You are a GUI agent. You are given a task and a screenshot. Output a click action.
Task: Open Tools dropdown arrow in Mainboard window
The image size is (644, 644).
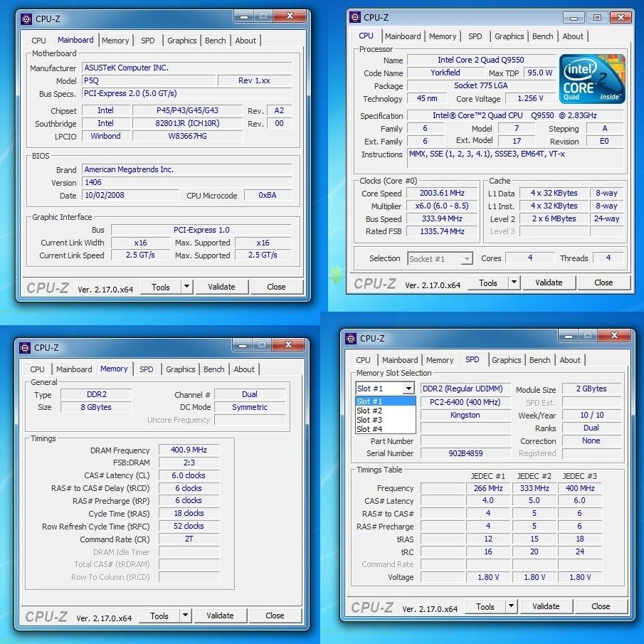pyautogui.click(x=186, y=287)
